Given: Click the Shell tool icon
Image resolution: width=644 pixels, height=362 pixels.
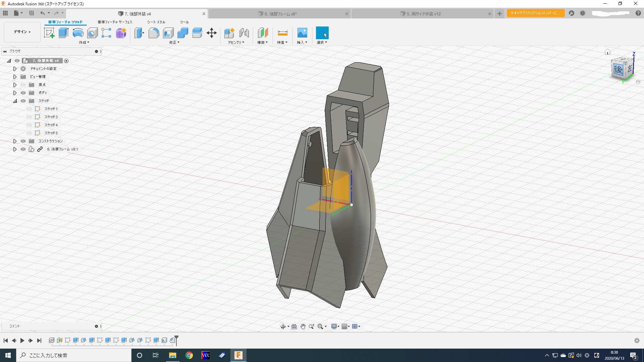Looking at the screenshot, I should (x=168, y=33).
